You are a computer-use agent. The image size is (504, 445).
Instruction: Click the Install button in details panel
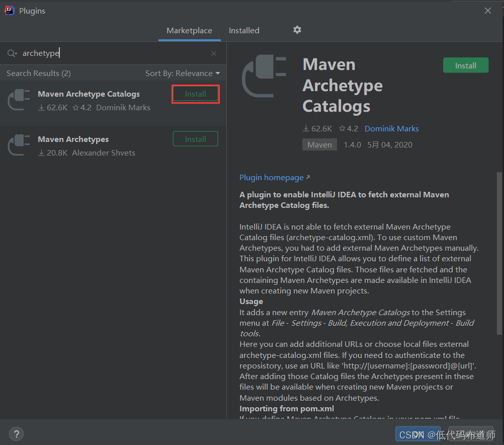pyautogui.click(x=466, y=65)
